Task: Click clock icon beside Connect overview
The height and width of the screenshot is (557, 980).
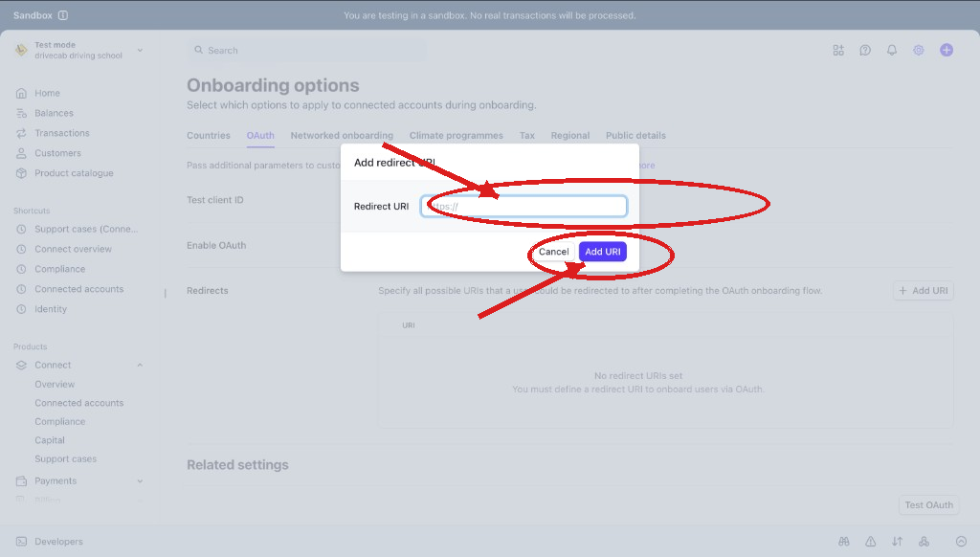Action: [x=21, y=249]
